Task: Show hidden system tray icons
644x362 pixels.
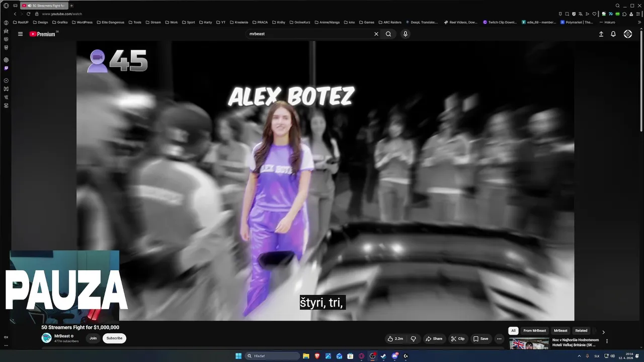Action: click(x=579, y=356)
